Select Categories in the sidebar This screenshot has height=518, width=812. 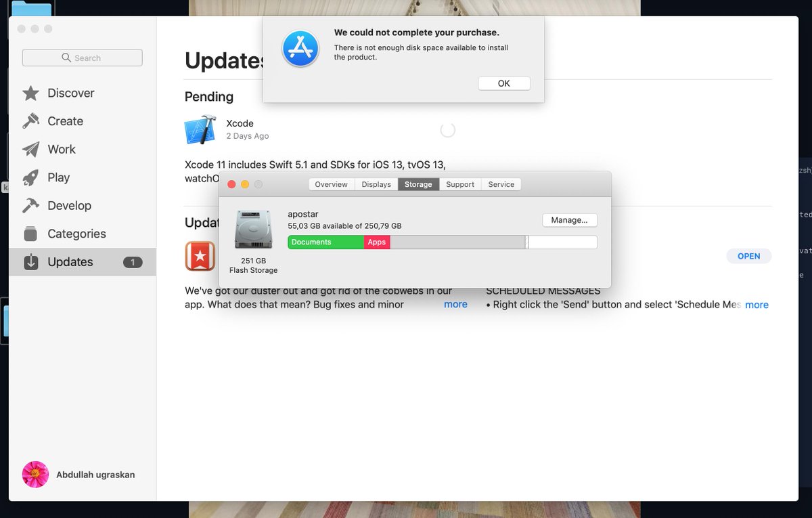[x=77, y=234]
